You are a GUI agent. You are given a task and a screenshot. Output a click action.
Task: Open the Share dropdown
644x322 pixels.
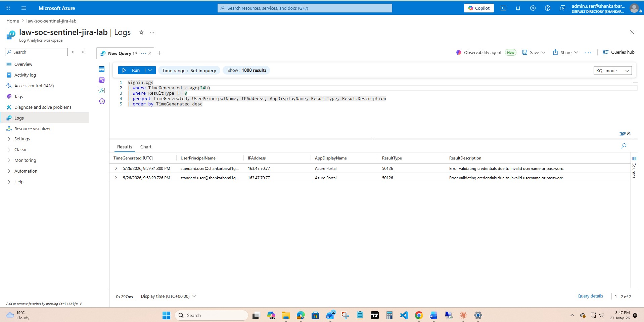[565, 52]
